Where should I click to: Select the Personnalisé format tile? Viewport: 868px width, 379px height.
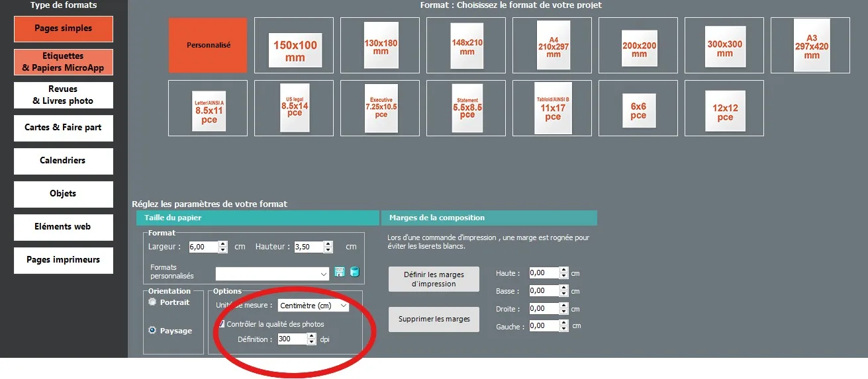208,45
